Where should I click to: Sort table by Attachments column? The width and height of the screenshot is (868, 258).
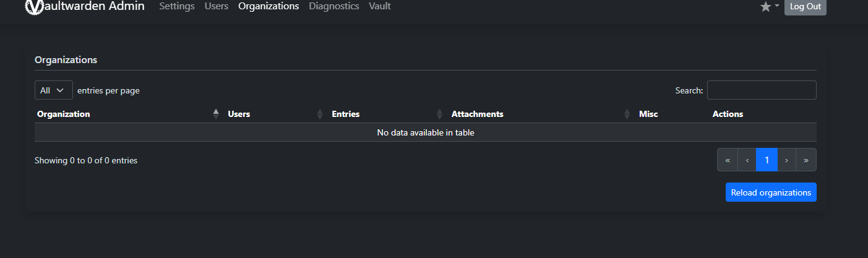pos(477,114)
